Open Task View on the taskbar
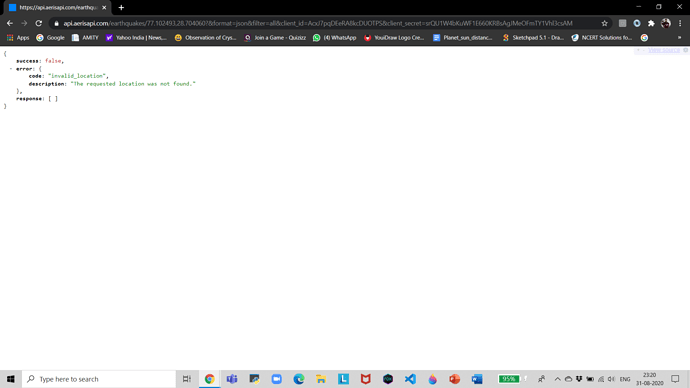 pyautogui.click(x=187, y=379)
